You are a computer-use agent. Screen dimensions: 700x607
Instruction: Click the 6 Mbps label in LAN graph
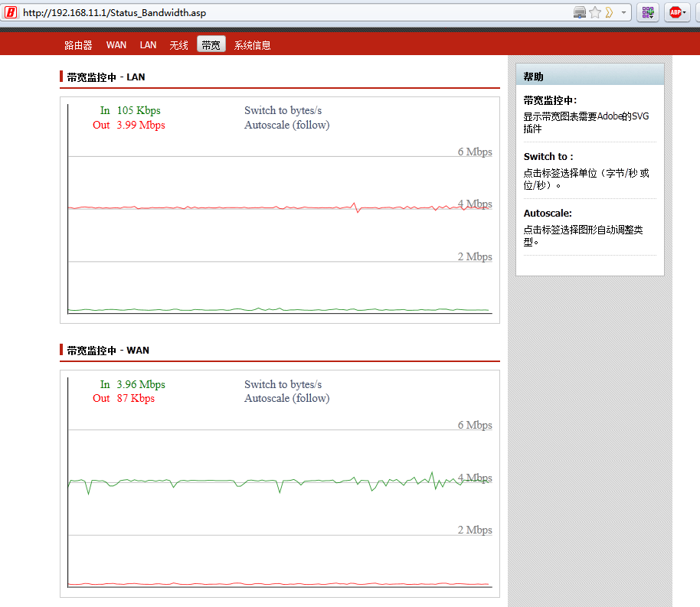475,152
